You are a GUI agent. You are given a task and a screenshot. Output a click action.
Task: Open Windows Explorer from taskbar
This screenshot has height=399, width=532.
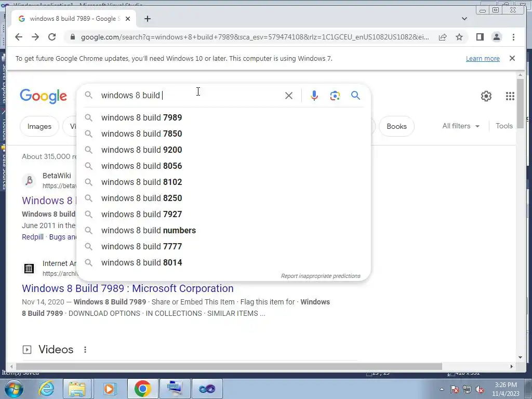pos(77,389)
